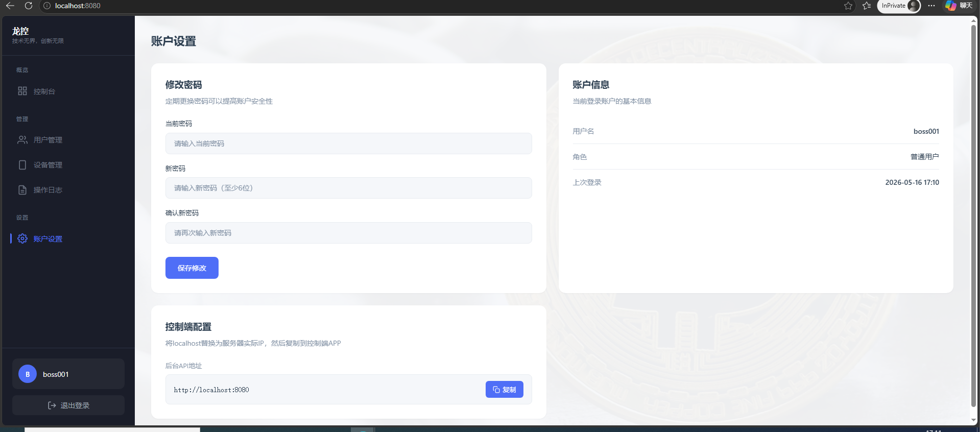Click the boss001 name in sidebar footer
This screenshot has height=432, width=980.
click(56, 374)
